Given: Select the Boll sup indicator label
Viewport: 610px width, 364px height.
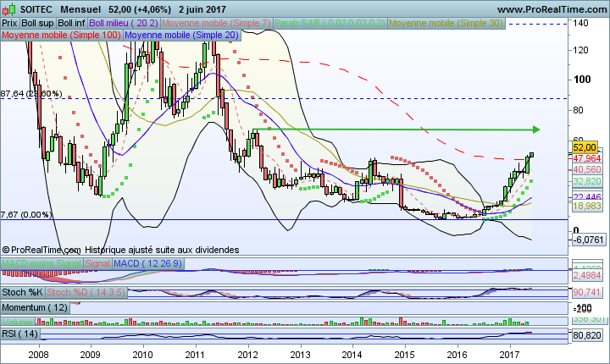Looking at the screenshot, I should [37, 24].
